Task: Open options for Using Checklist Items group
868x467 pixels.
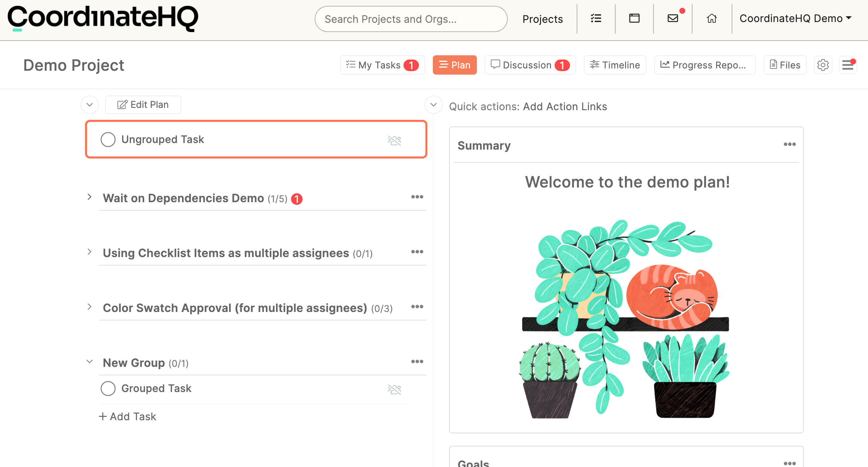Action: pyautogui.click(x=417, y=252)
